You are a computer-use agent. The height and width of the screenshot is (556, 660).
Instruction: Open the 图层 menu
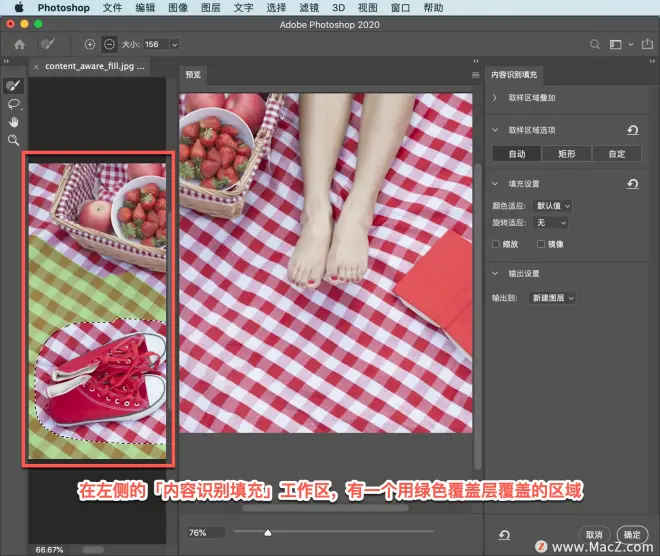point(210,8)
